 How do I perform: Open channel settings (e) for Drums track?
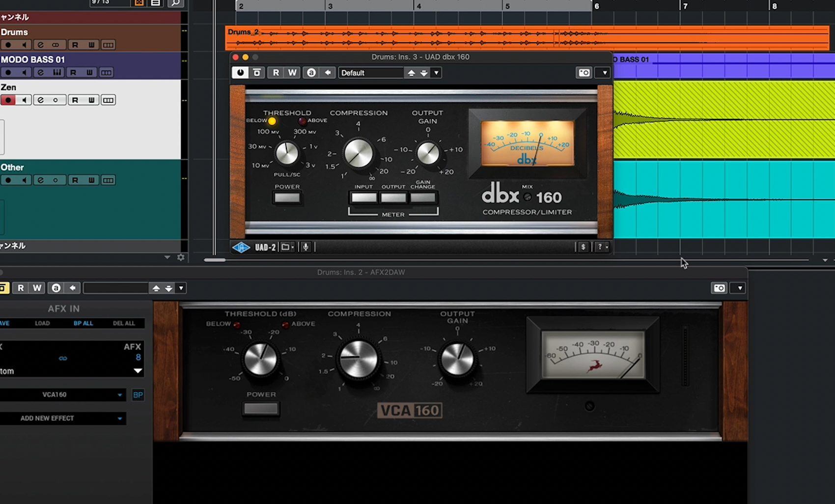(x=40, y=45)
